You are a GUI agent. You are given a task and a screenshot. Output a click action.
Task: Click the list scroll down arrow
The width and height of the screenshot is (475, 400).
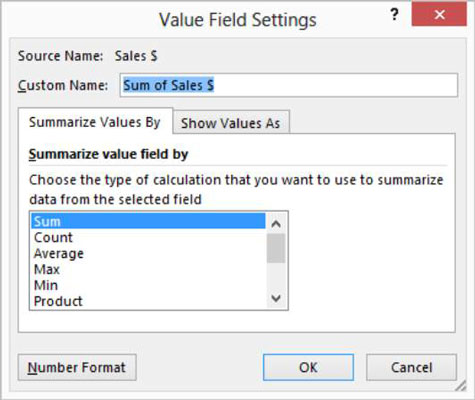[x=276, y=298]
